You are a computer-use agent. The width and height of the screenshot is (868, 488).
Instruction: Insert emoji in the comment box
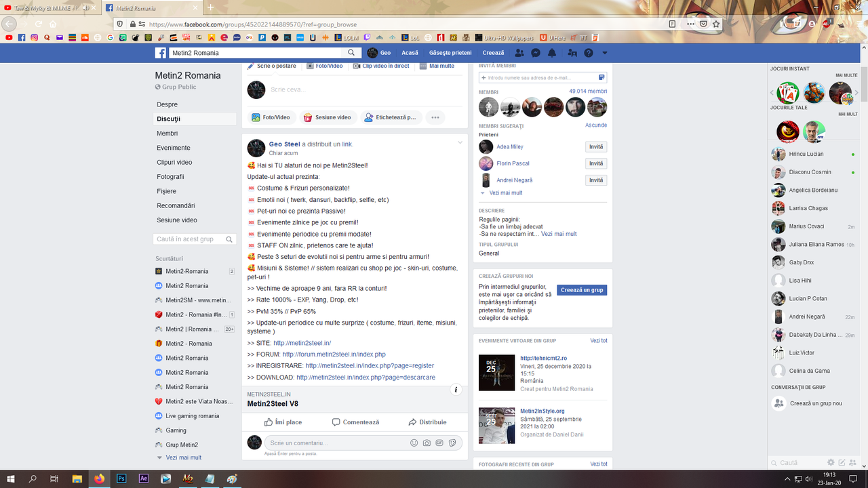[414, 443]
